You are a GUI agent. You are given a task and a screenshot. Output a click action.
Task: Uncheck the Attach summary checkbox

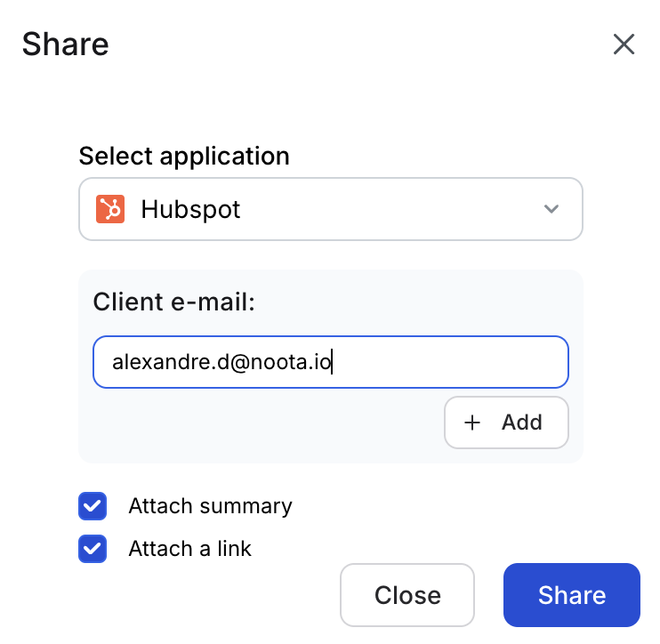point(93,507)
